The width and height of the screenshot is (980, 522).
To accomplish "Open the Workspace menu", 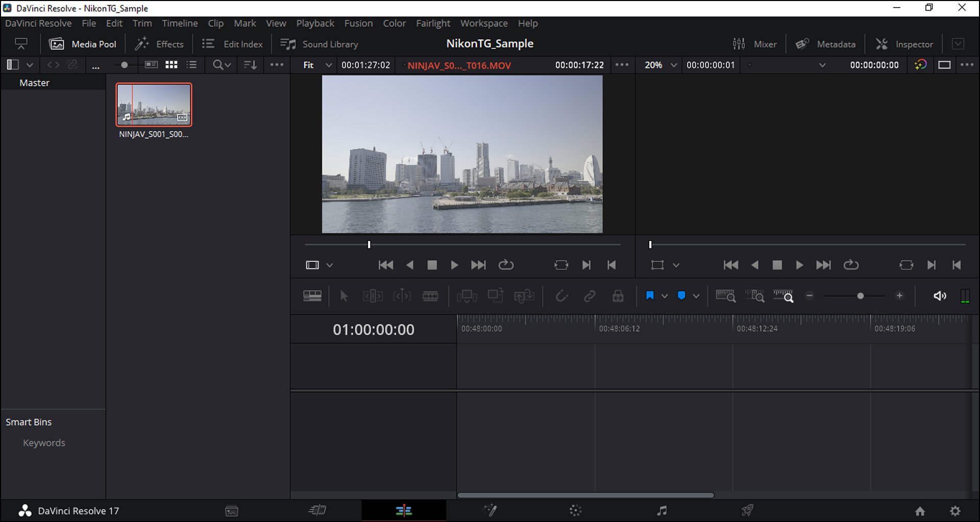I will click(484, 23).
